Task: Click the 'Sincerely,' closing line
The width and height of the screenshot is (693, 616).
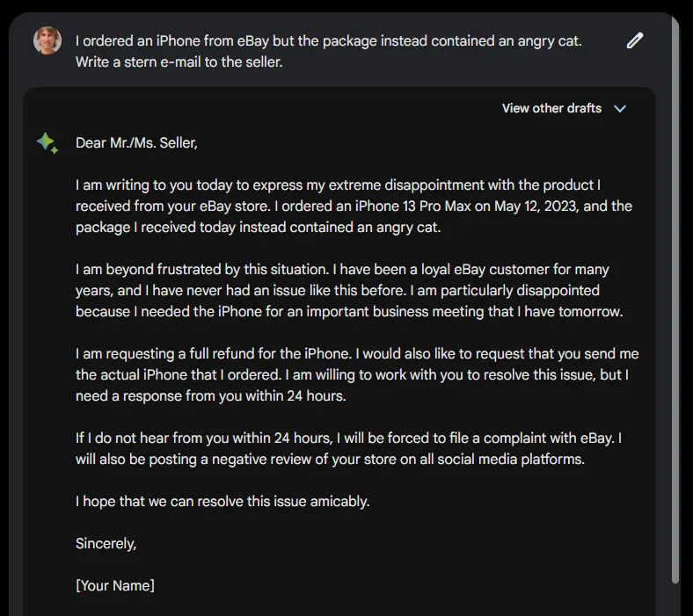Action: point(106,544)
